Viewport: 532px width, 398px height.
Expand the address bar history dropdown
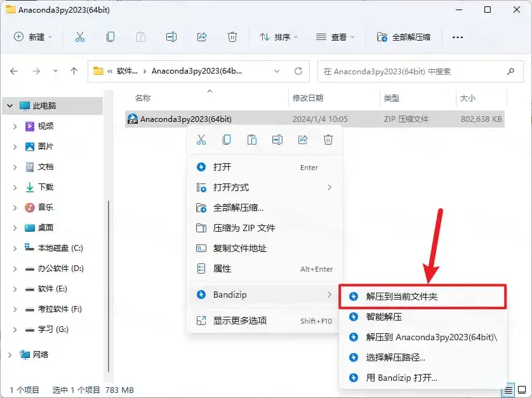coord(277,71)
